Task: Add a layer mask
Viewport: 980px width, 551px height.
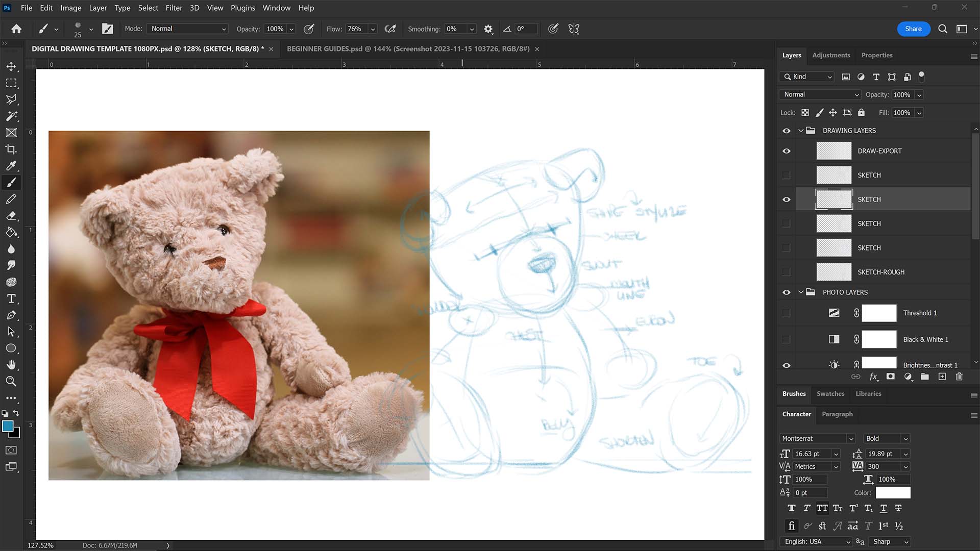Action: tap(891, 377)
